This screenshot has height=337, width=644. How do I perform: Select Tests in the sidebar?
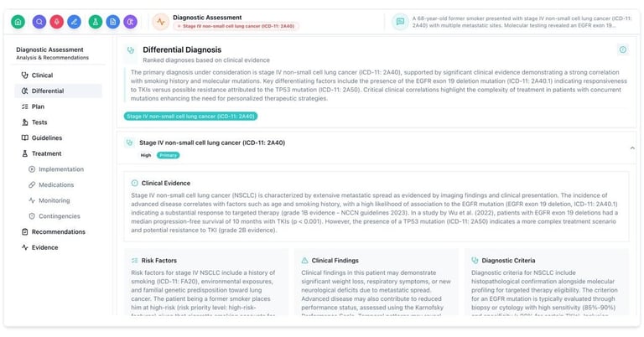39,122
